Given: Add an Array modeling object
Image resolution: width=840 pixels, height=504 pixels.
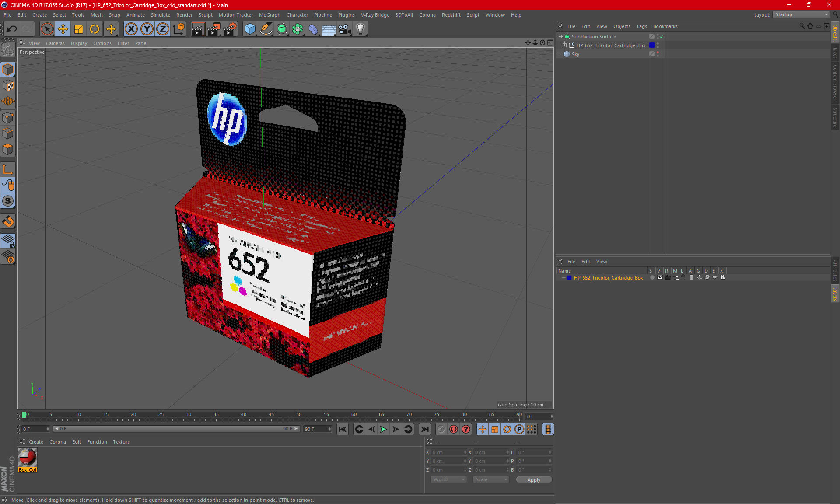Looking at the screenshot, I should point(297,29).
